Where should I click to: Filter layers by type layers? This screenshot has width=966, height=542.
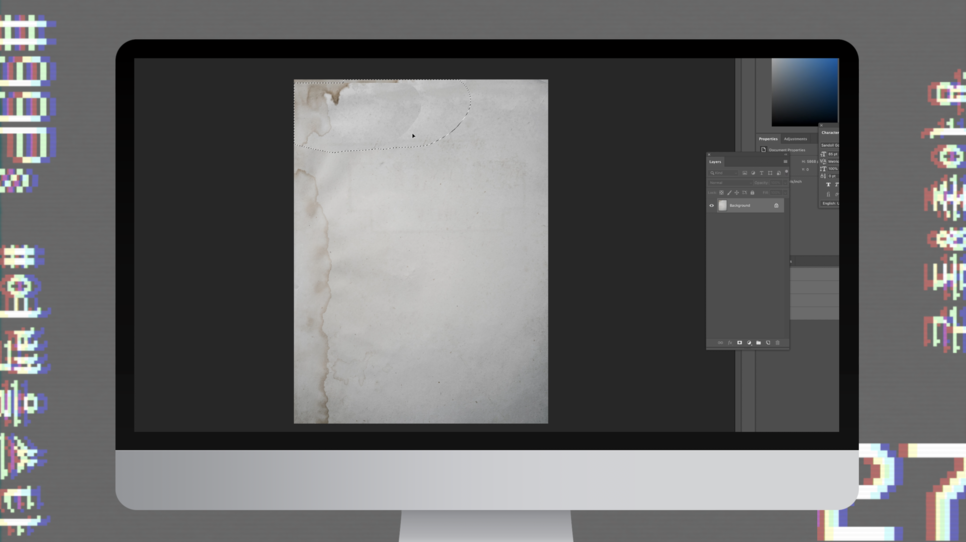click(x=761, y=173)
